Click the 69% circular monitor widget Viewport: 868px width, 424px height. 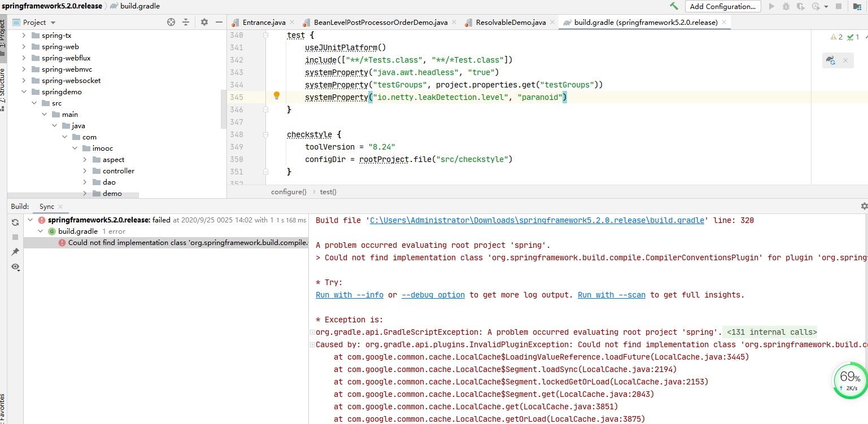[x=850, y=379]
